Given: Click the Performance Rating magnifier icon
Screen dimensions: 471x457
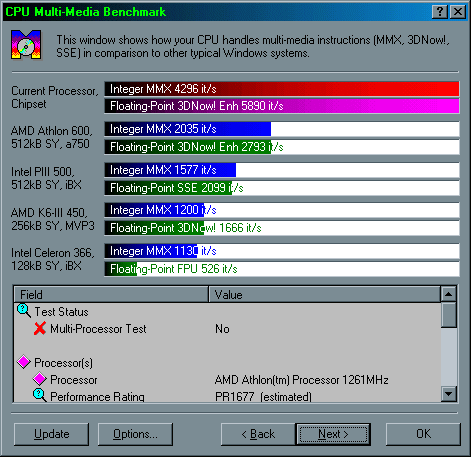Looking at the screenshot, I should (40, 395).
